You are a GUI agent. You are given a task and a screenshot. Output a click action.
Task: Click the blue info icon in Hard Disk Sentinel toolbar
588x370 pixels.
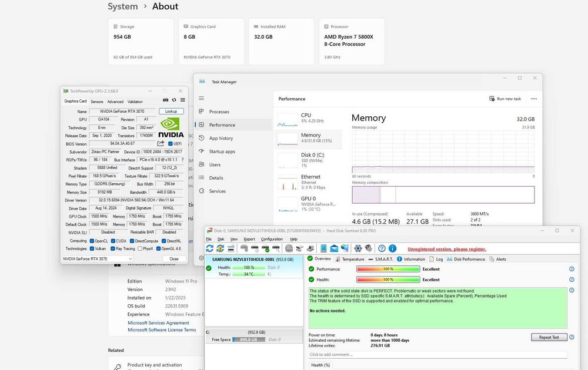tap(392, 248)
